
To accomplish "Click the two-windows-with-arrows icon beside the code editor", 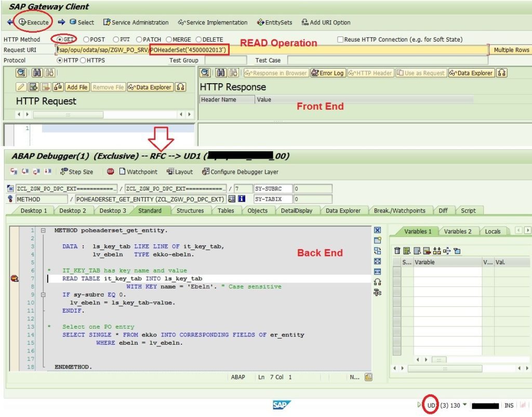I will pos(378,251).
